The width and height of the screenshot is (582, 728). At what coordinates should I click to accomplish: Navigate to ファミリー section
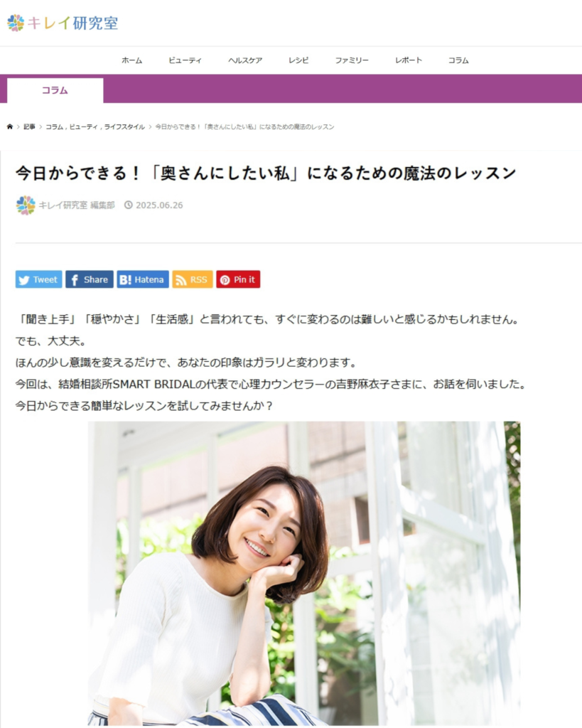click(x=352, y=60)
